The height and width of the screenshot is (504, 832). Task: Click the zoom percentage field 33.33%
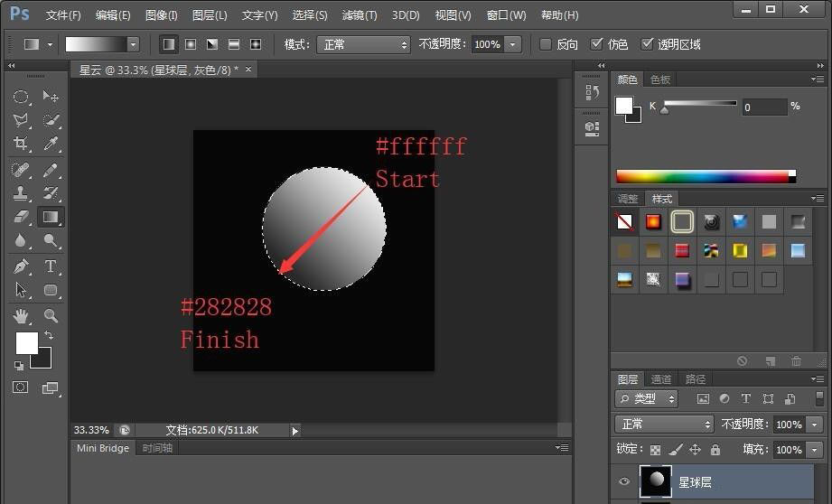(91, 430)
